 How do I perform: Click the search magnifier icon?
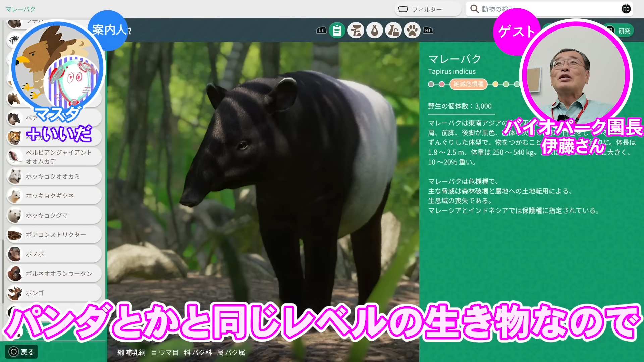[474, 9]
